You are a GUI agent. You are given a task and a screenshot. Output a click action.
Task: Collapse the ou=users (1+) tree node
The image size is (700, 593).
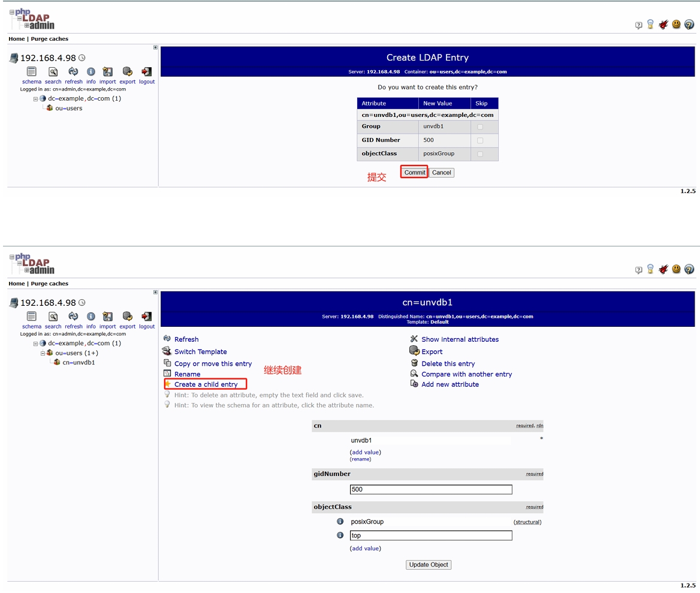(43, 353)
